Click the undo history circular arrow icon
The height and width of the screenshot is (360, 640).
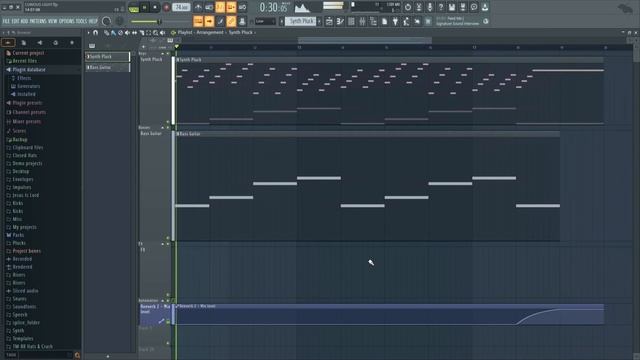click(x=408, y=7)
